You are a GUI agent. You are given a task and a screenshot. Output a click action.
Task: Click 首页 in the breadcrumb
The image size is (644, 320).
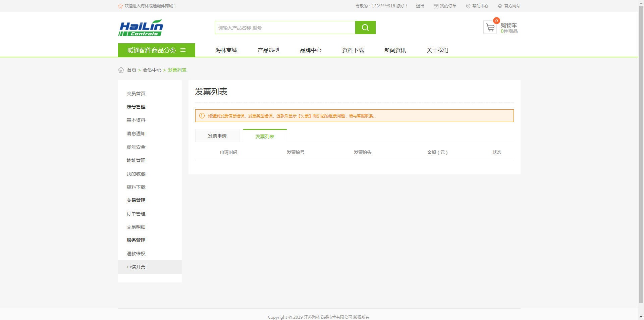tap(131, 70)
